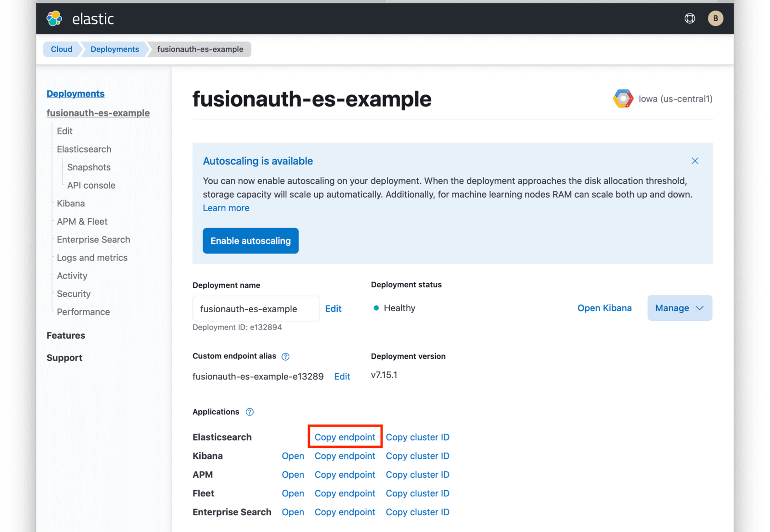Edit the deployment name
770x532 pixels.
[334, 308]
